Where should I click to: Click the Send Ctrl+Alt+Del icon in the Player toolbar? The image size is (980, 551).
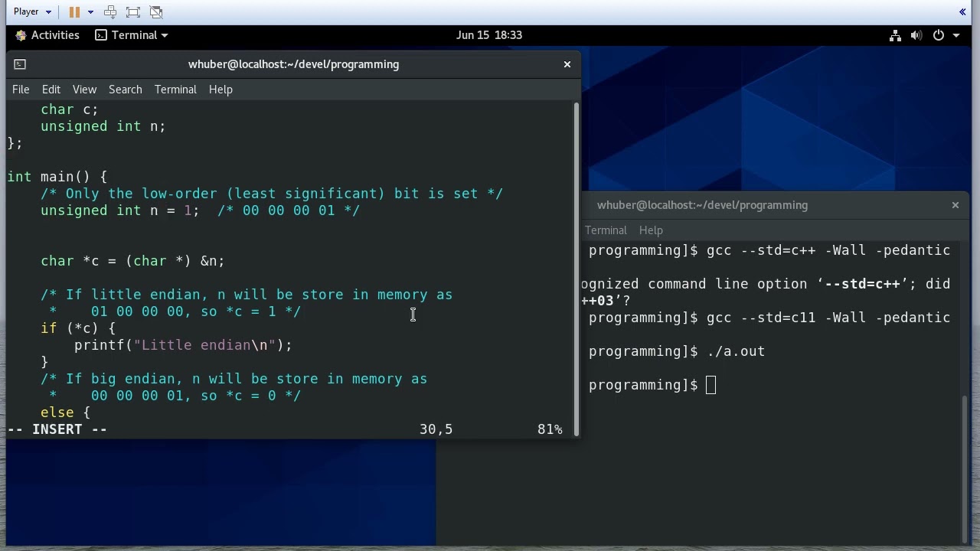click(x=110, y=11)
